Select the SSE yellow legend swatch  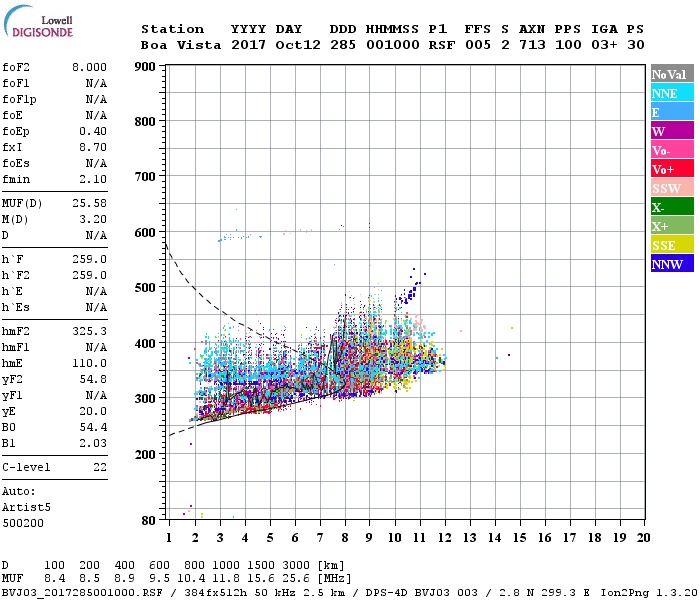[x=672, y=245]
